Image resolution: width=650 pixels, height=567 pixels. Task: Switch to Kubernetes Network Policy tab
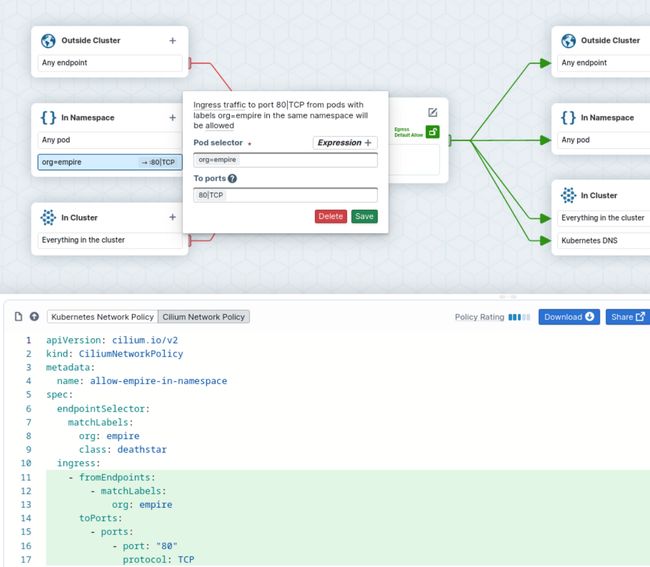tap(102, 317)
